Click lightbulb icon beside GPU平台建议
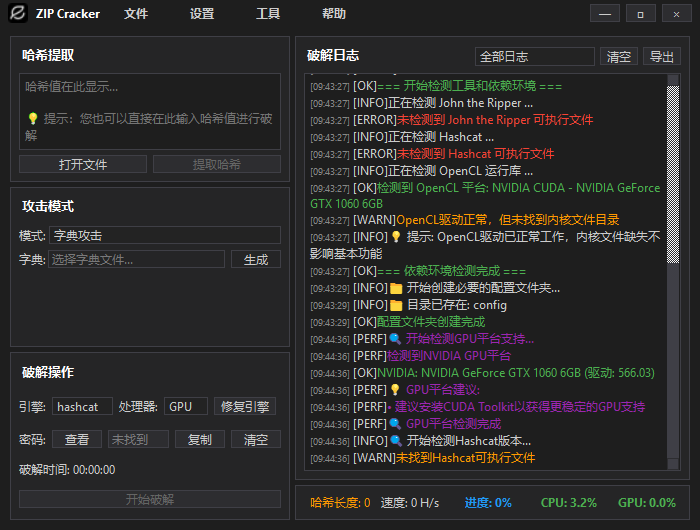The image size is (700, 530). click(x=395, y=390)
